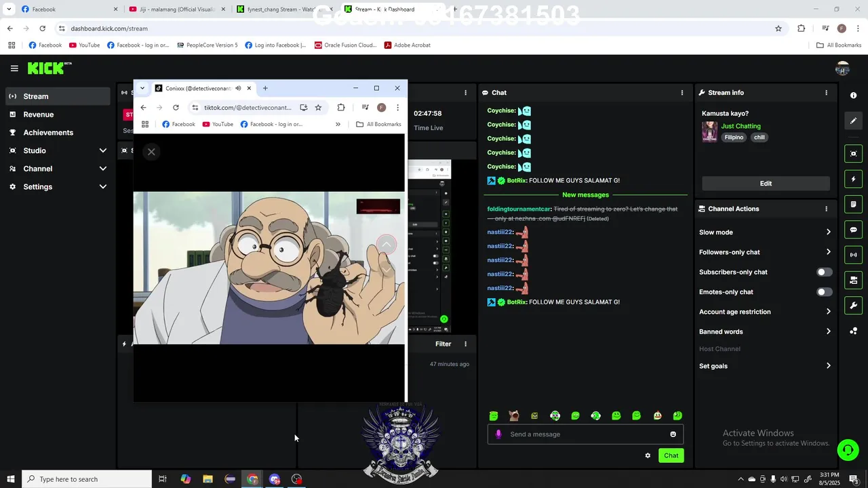Switch to the Jiji - malamang tab
The width and height of the screenshot is (868, 488).
[x=176, y=9]
